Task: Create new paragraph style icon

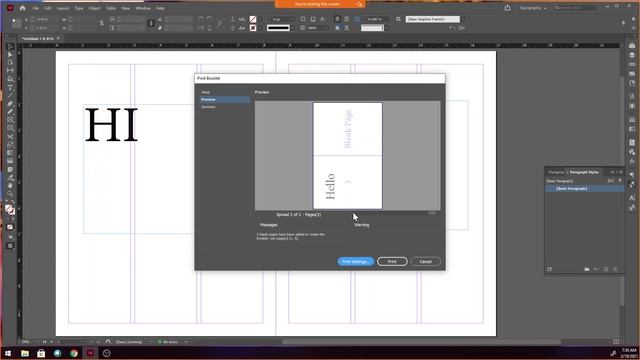Action: 606,269
